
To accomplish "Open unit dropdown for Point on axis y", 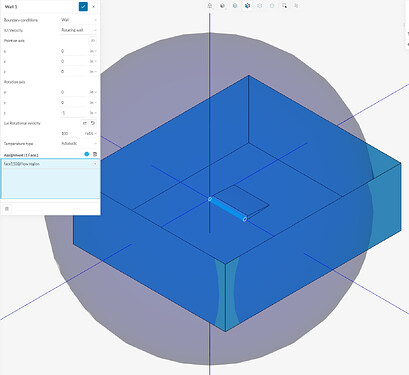I will (x=93, y=61).
